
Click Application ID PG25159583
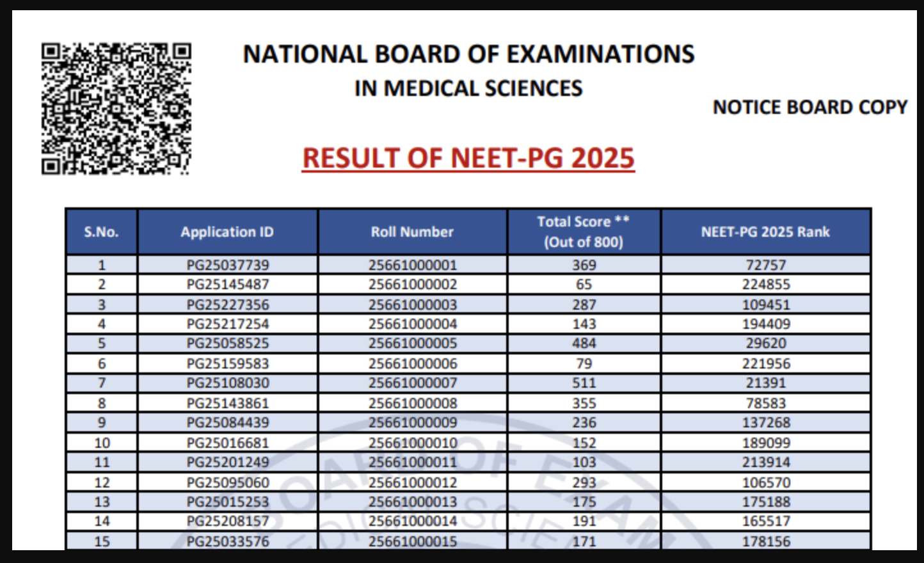(x=228, y=363)
